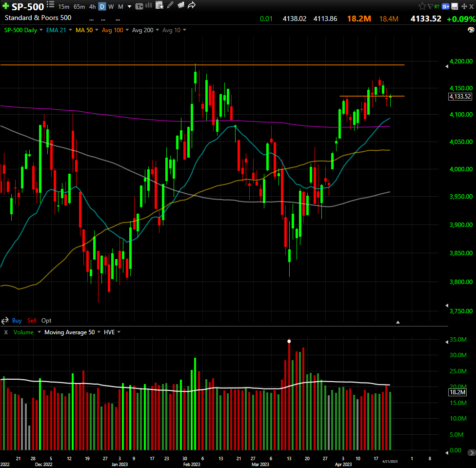Open the color palette icon
This screenshot has height=468, width=476.
tap(471, 30)
